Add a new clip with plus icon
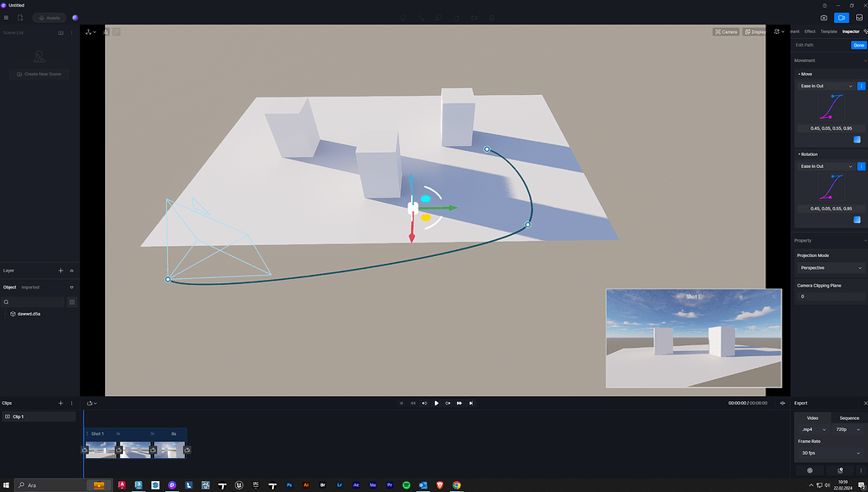Screen dimensions: 868x492 coord(61,403)
